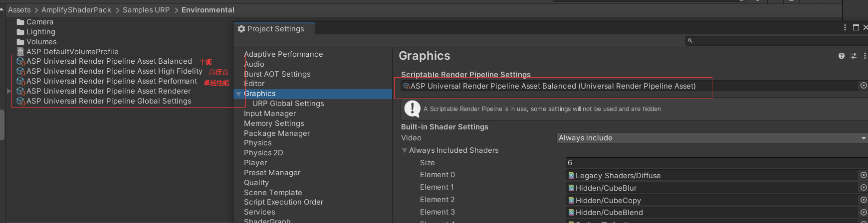This screenshot has width=868, height=223.
Task: Open the Video 'Always include' dropdown
Action: [712, 138]
